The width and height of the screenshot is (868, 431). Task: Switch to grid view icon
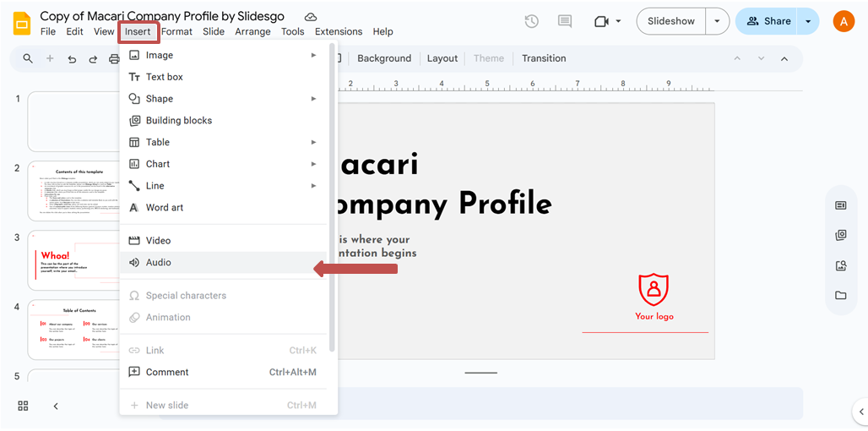coord(24,406)
